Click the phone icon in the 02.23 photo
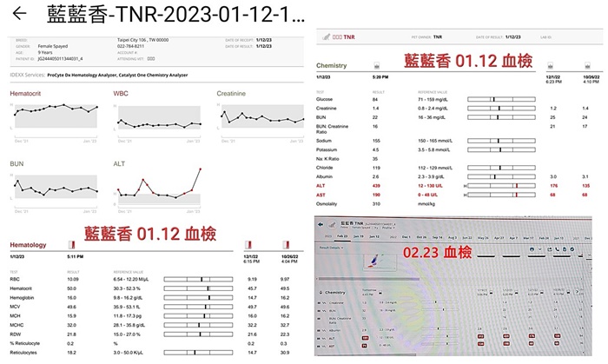 coord(558,249)
